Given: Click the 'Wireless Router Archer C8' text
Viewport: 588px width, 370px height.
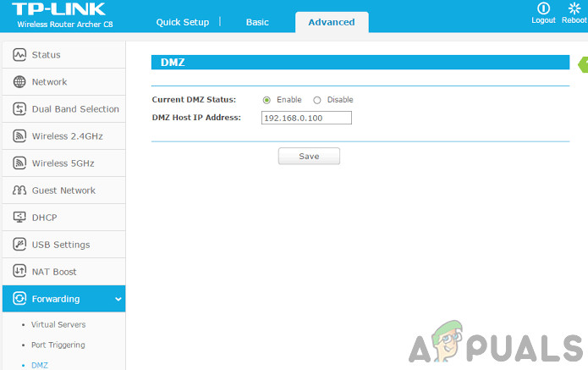Looking at the screenshot, I should point(65,25).
